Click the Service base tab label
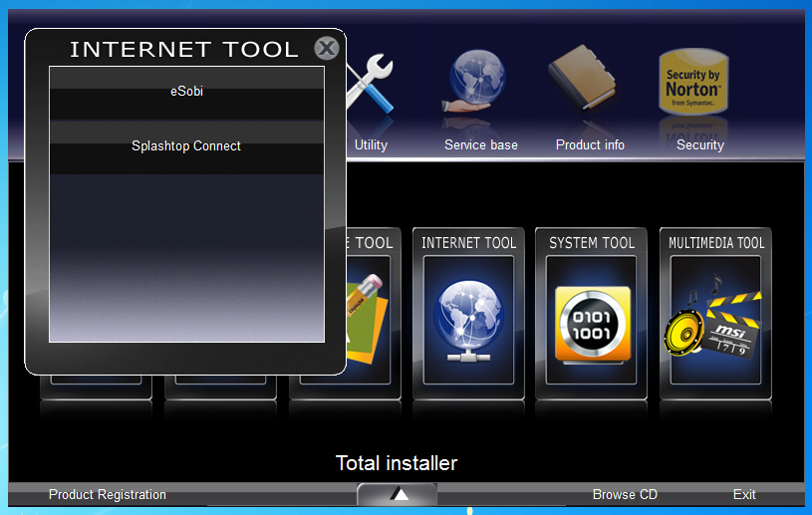Screen dimensions: 812x515 pos(481,144)
